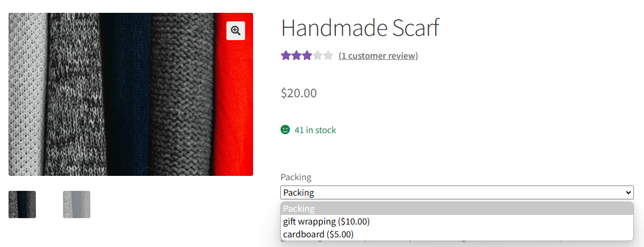Choose gift wrapping ($10.00) option
644x247 pixels.
tap(326, 221)
